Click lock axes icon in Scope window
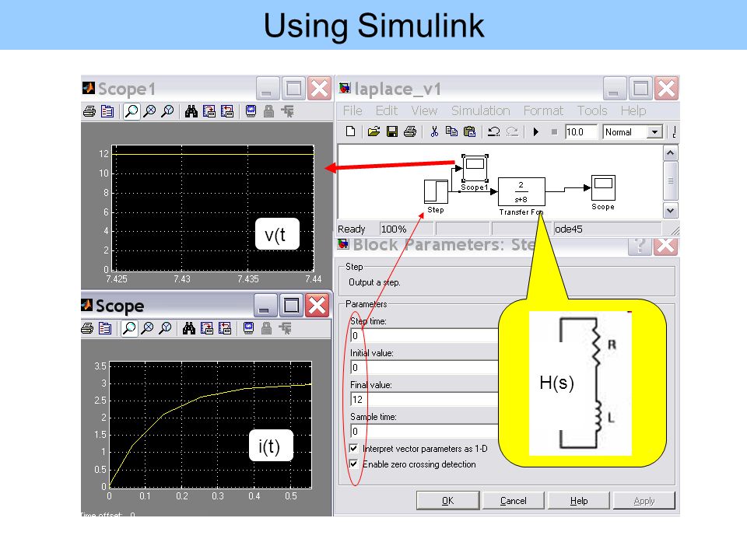The width and height of the screenshot is (747, 560). pos(266,328)
